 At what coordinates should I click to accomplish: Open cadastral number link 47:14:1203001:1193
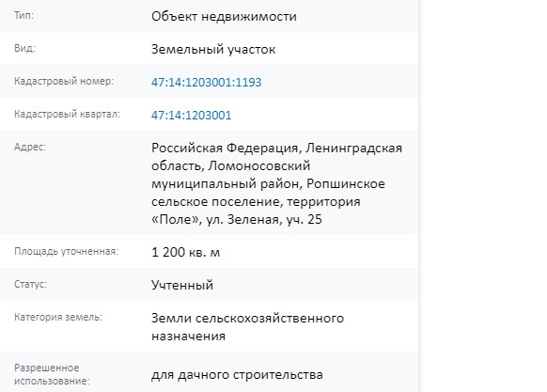pos(206,83)
